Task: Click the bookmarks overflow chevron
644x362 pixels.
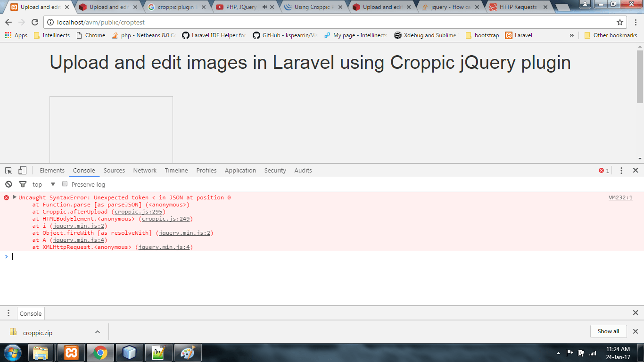Action: point(571,35)
